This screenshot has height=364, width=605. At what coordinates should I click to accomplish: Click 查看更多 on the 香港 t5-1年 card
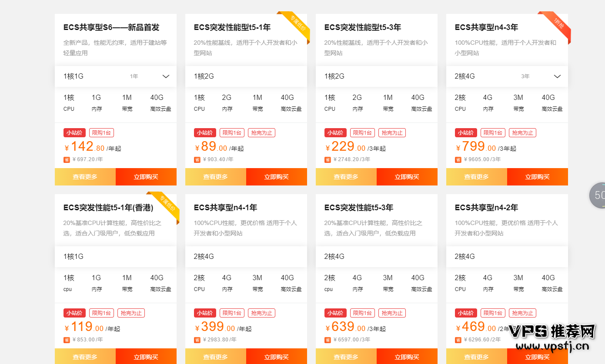click(85, 357)
